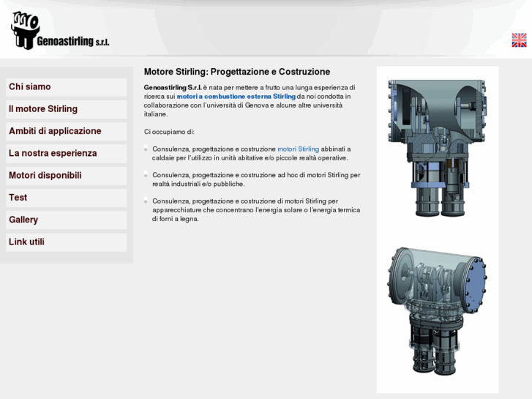Select La nostra esperienza menu entry

tap(66, 153)
